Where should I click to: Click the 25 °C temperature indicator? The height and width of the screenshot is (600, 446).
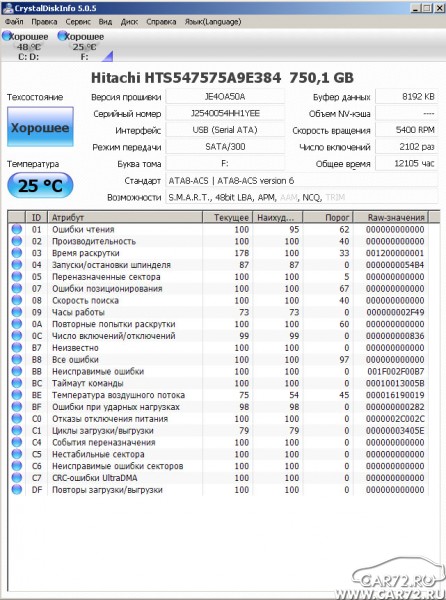click(x=40, y=186)
